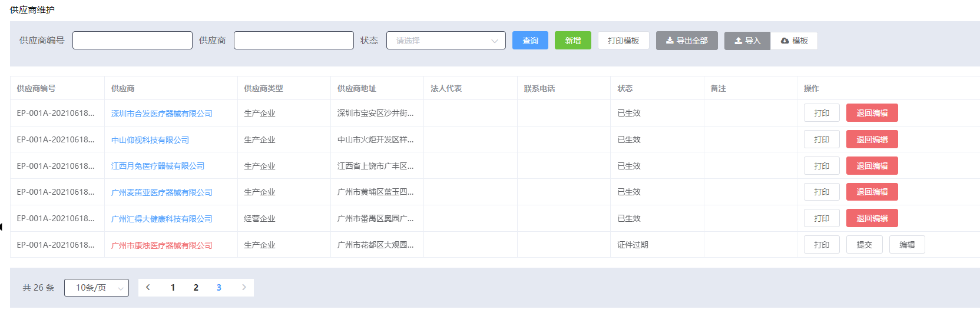Focus the 供应商 name search field
Viewport: 980px width, 313px height.
(x=293, y=41)
